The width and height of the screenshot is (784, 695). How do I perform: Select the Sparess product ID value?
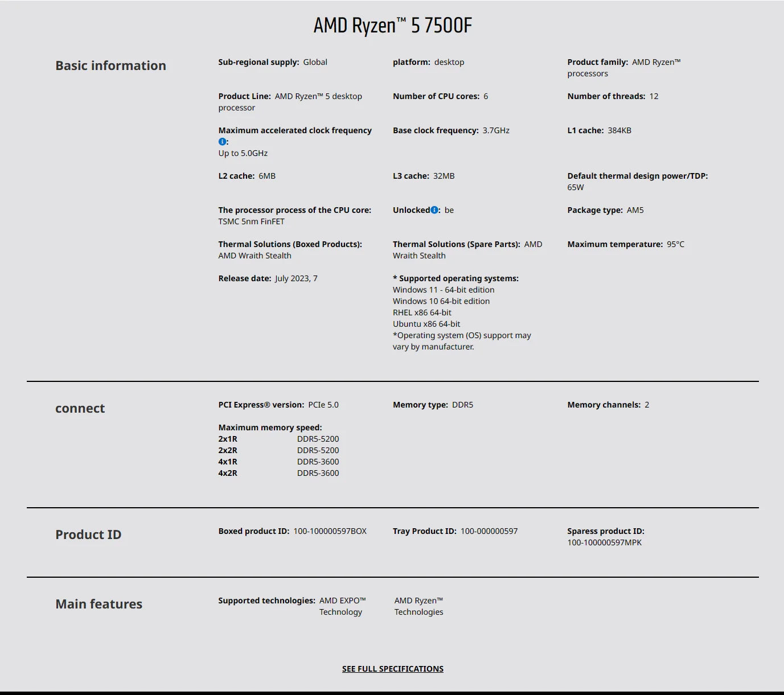pos(604,542)
